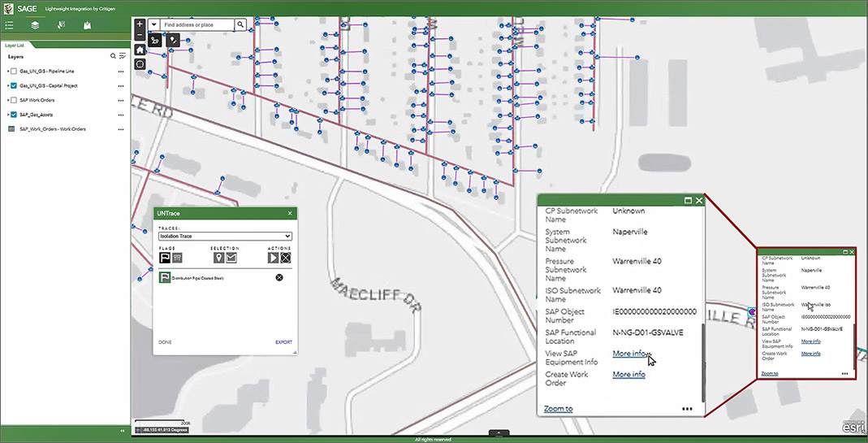Open options for SAP_Work_Orders - Work Orders
Image resolution: width=868 pixels, height=443 pixels.
[121, 129]
